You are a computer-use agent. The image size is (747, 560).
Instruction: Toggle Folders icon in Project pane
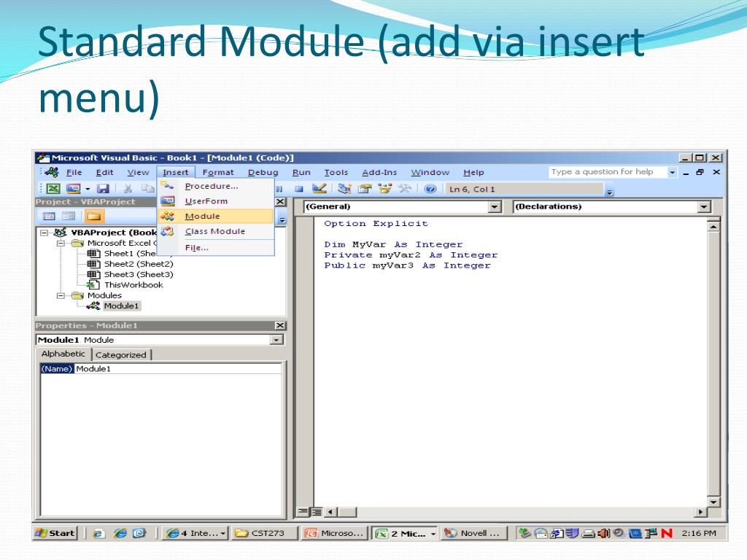(94, 216)
